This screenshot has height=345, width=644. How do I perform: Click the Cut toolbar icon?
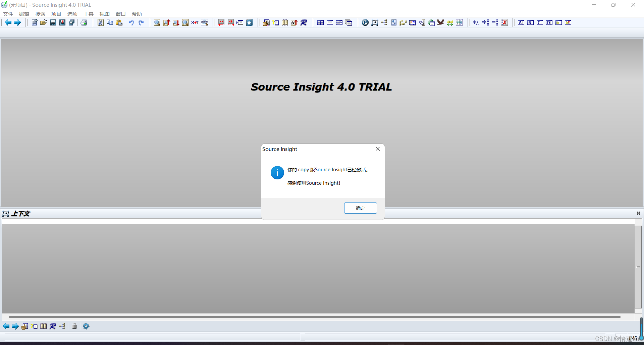[100, 22]
